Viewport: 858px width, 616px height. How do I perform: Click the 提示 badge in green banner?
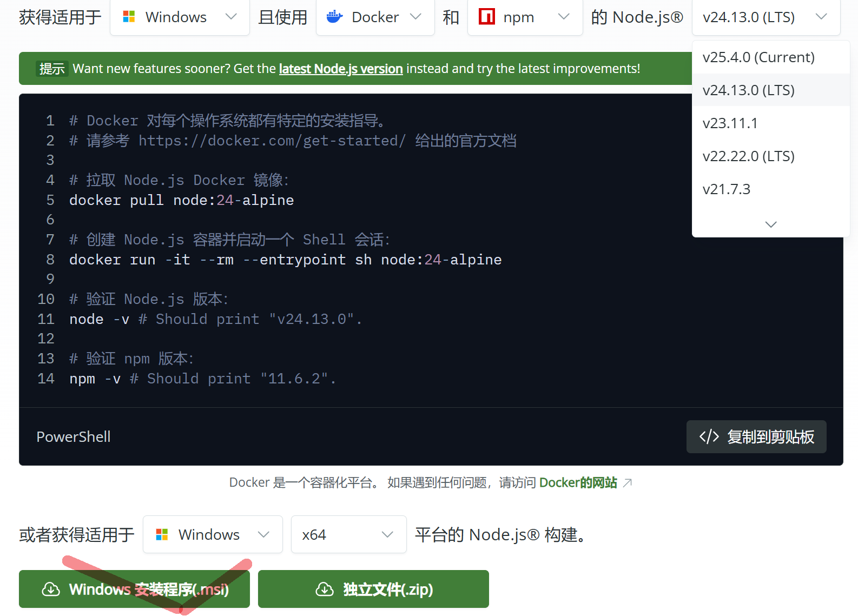(52, 69)
